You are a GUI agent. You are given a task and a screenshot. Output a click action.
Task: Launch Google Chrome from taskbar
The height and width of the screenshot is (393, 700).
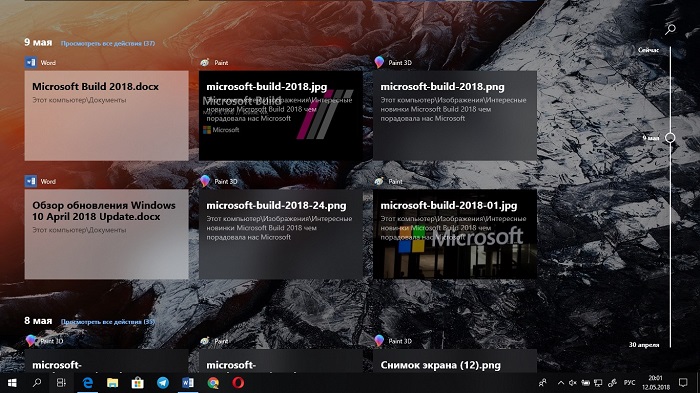pyautogui.click(x=213, y=383)
